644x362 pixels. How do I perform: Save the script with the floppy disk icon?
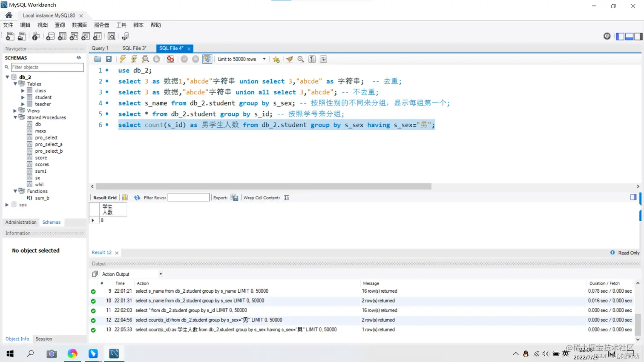109,59
